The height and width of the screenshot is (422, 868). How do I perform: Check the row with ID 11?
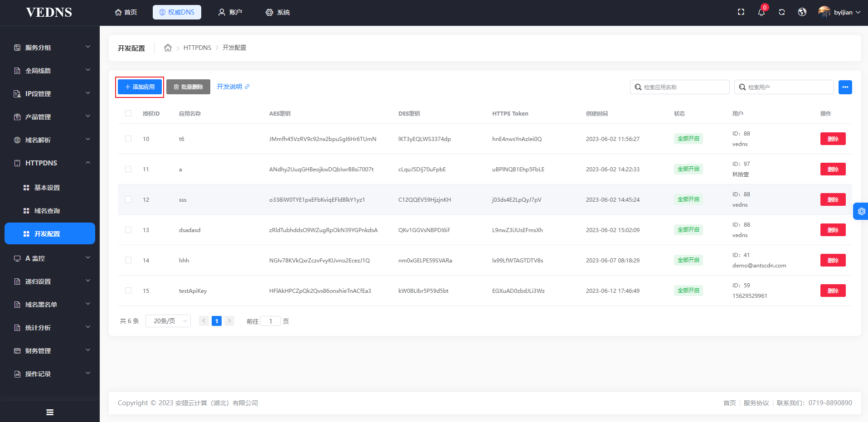click(128, 169)
